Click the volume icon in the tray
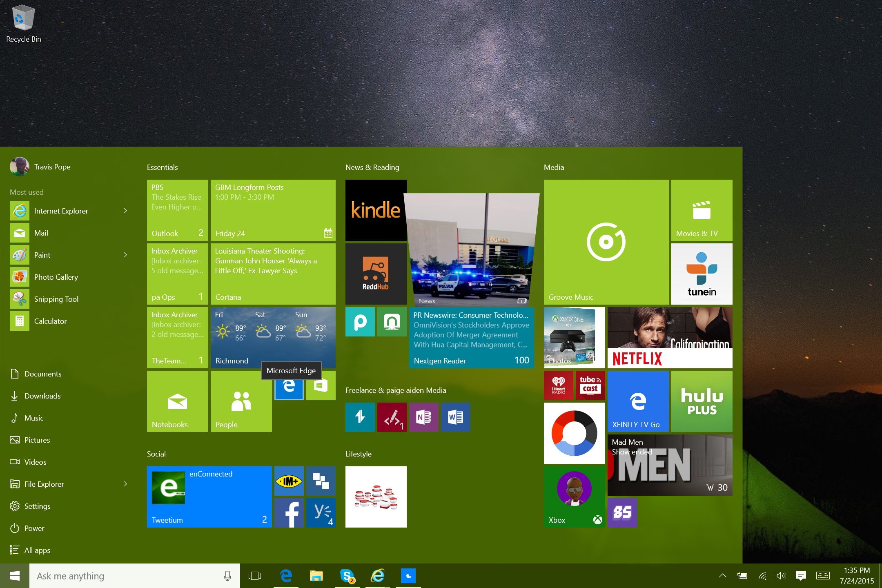This screenshot has height=588, width=882. 781,576
